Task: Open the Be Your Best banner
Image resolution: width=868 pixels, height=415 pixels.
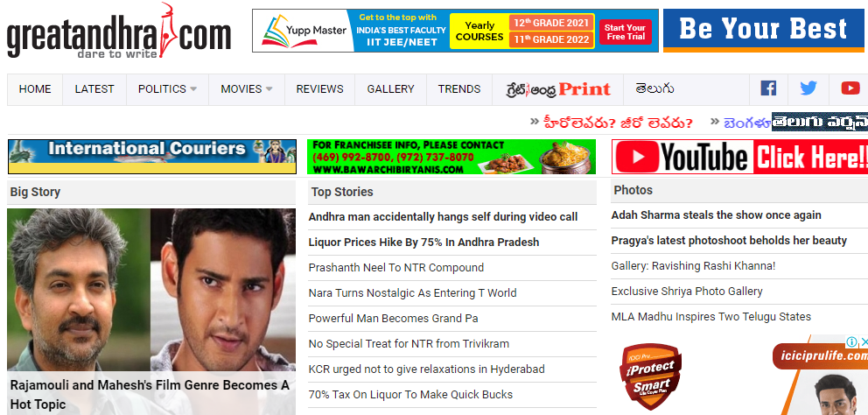Action: point(763,31)
